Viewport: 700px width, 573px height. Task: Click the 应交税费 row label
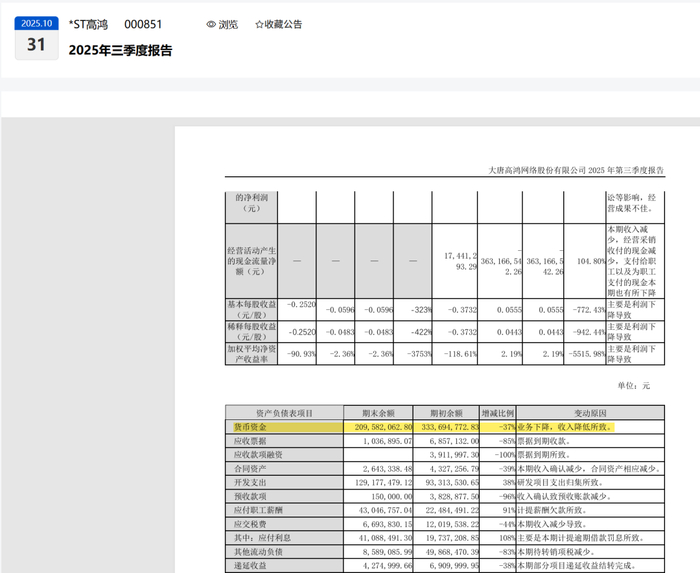coord(250,524)
